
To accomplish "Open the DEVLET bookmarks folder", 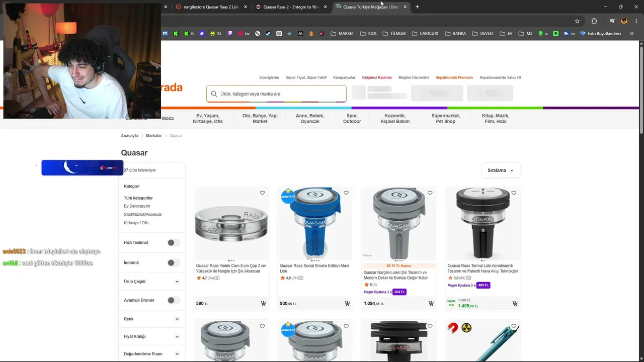I will 483,34.
